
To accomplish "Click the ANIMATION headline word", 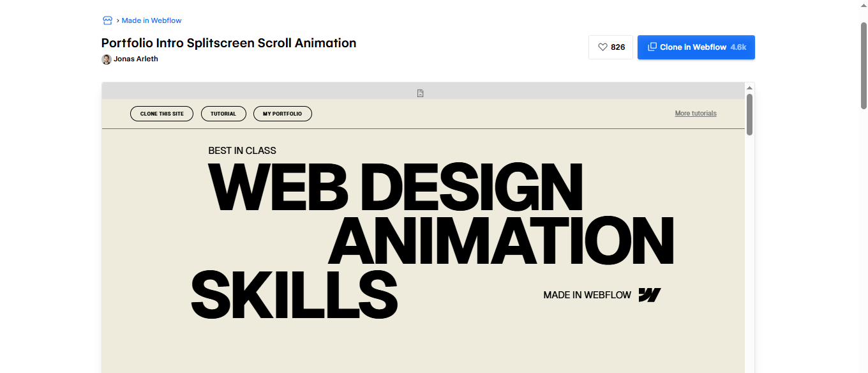I will [501, 241].
